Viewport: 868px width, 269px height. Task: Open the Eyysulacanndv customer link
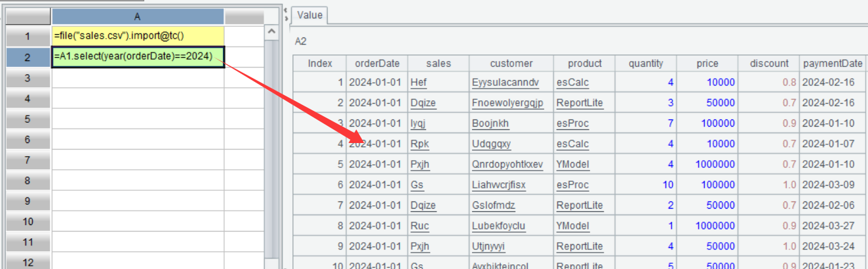(504, 83)
